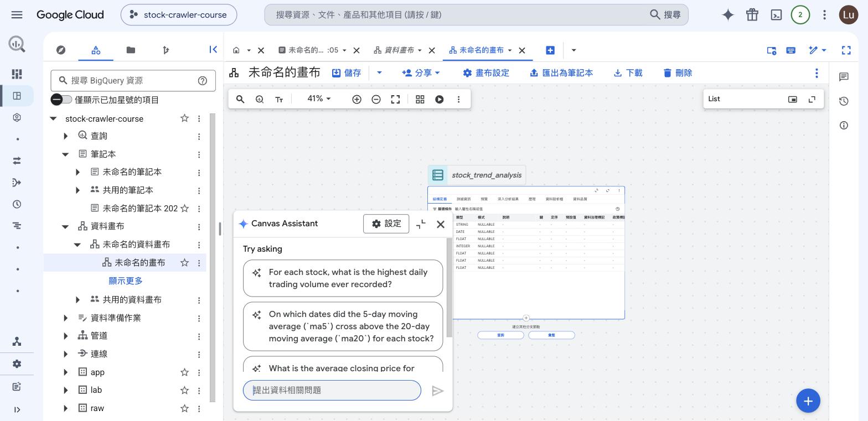Click the text tool icon on canvas toolbar
This screenshot has height=421, width=868.
279,99
